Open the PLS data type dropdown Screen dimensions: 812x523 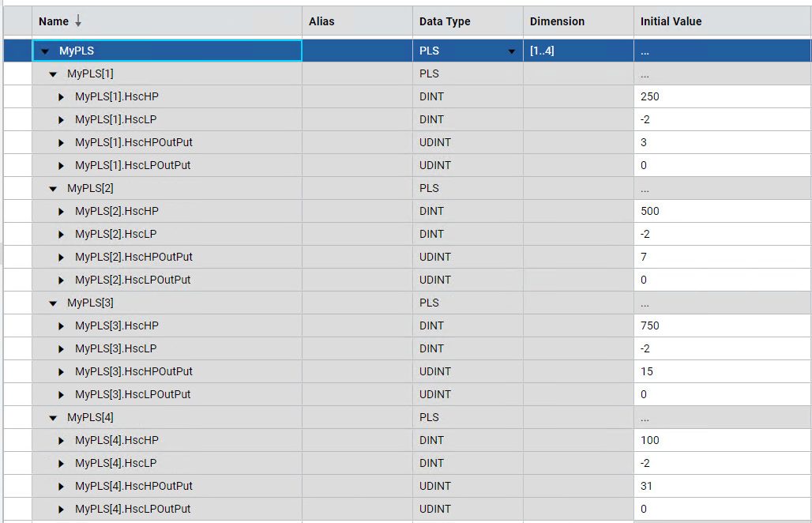tap(512, 51)
